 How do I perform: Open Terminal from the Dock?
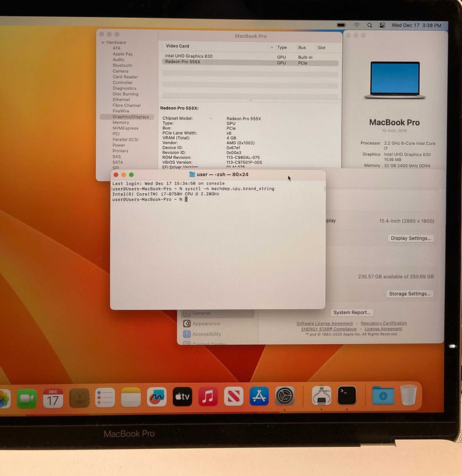346,395
